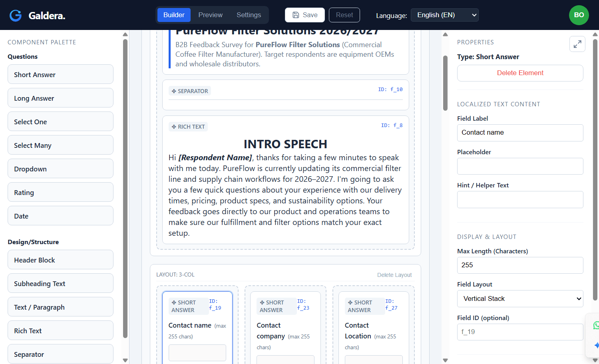
Task: Add a Select Many component
Action: (60, 145)
